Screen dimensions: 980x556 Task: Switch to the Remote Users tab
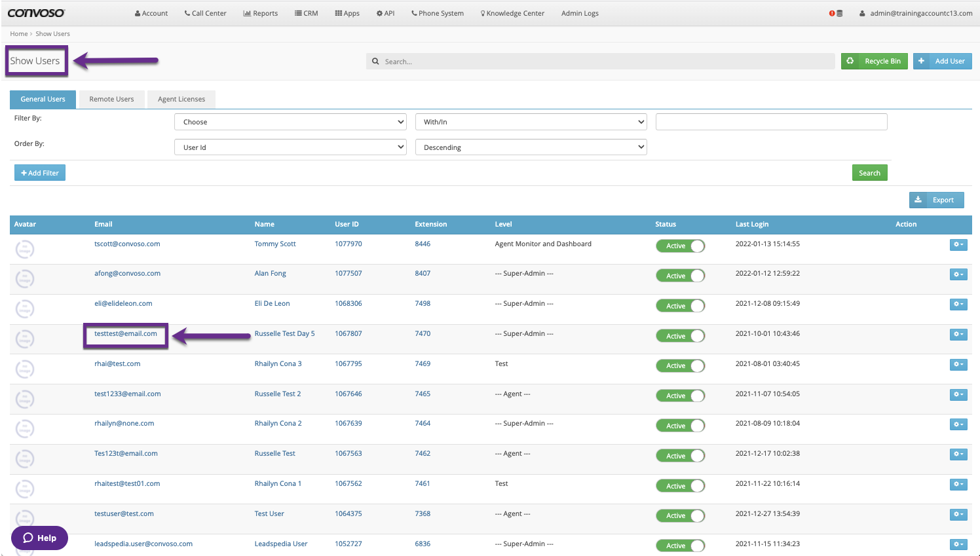tap(111, 100)
